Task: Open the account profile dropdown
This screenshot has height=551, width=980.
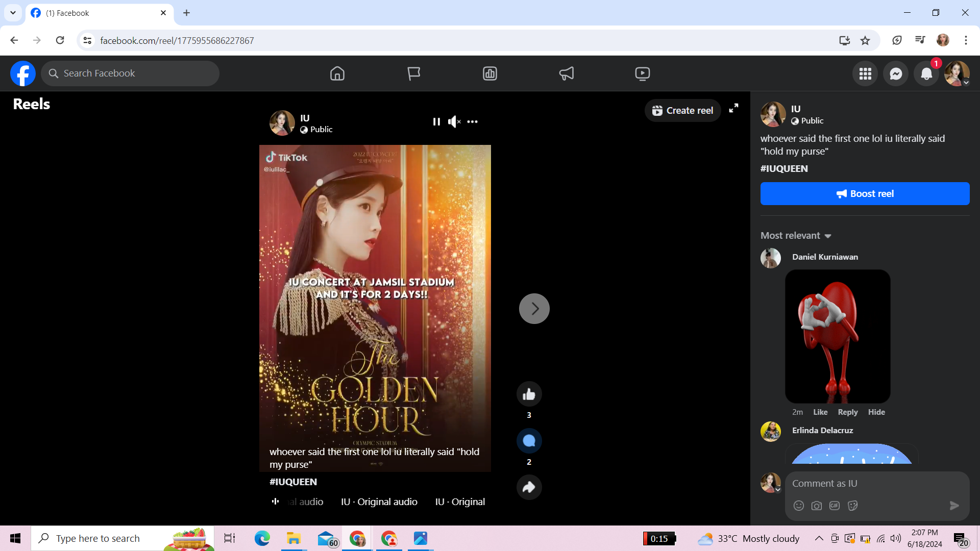Action: 957,73
